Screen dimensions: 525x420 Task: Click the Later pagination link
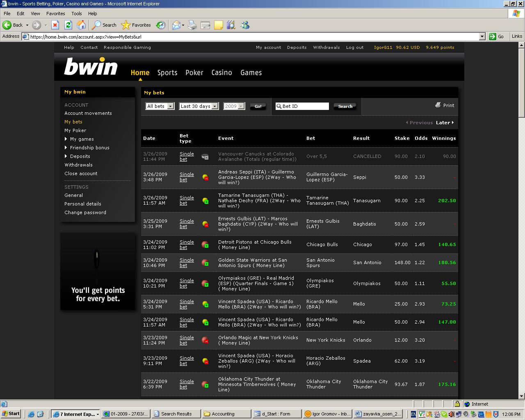445,123
